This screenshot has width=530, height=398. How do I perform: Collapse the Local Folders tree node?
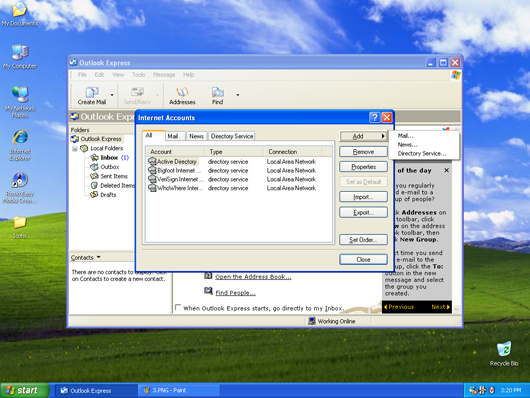75,148
